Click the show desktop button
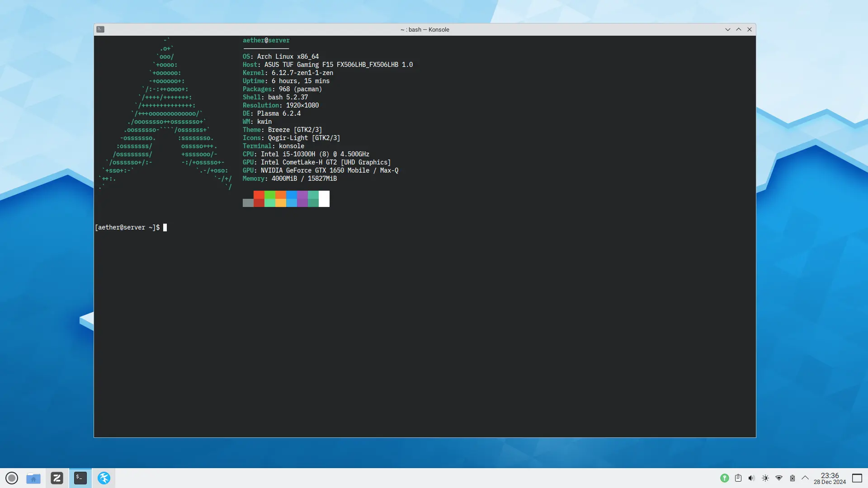The height and width of the screenshot is (488, 868). [x=857, y=478]
